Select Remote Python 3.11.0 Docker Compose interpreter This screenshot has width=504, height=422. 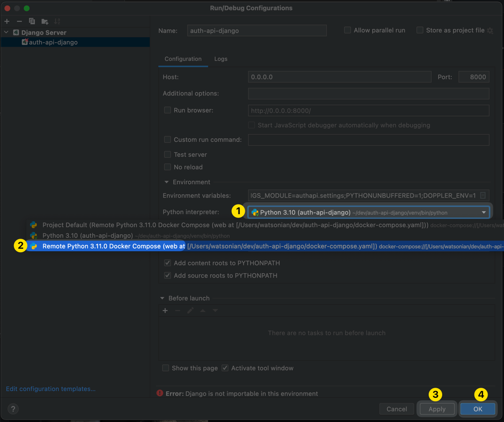(265, 246)
